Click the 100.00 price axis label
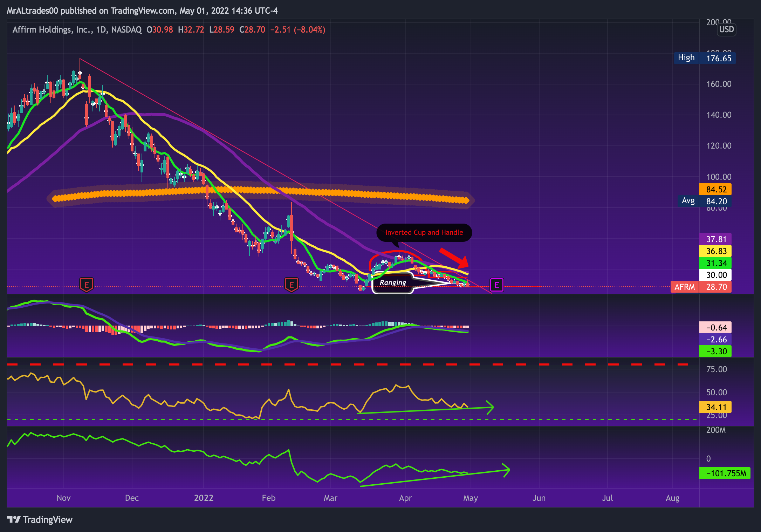 point(719,177)
